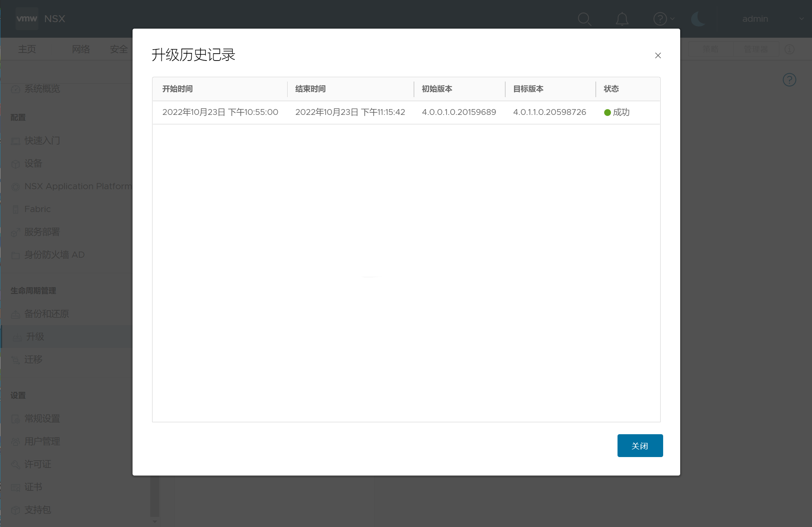Click the 初始版本 column header
This screenshot has width=812, height=527.
[437, 89]
